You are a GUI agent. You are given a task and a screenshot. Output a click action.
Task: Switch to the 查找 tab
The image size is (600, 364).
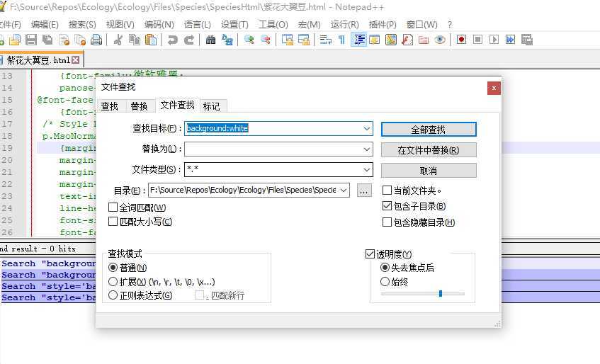109,106
